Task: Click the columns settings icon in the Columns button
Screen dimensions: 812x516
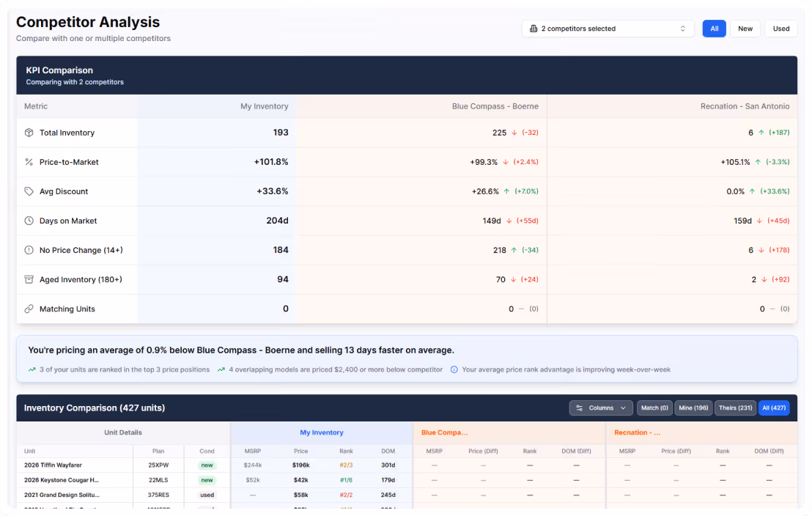Action: click(x=583, y=408)
